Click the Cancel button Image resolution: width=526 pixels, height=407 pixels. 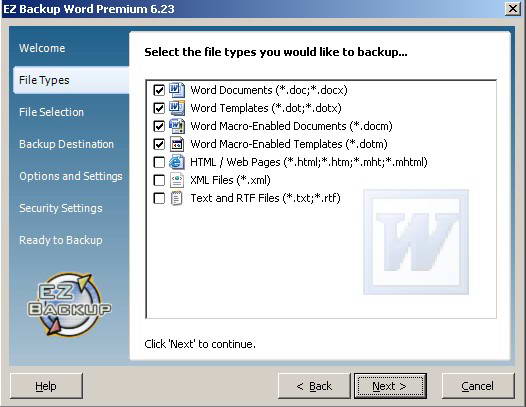478,386
